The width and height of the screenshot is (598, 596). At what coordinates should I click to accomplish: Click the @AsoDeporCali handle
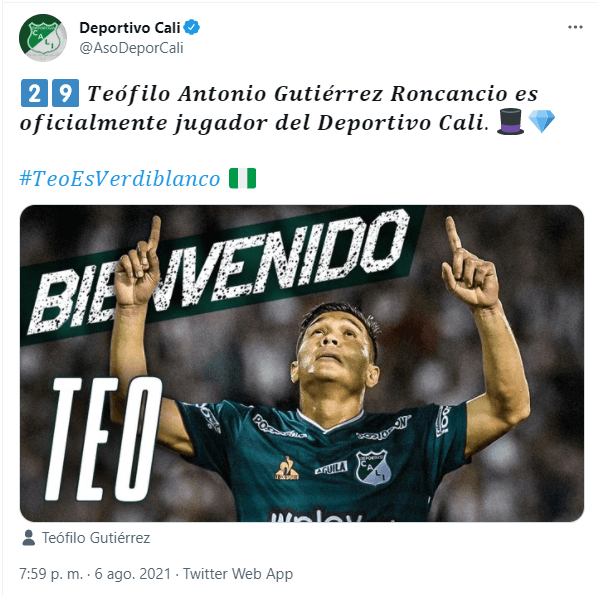click(132, 48)
